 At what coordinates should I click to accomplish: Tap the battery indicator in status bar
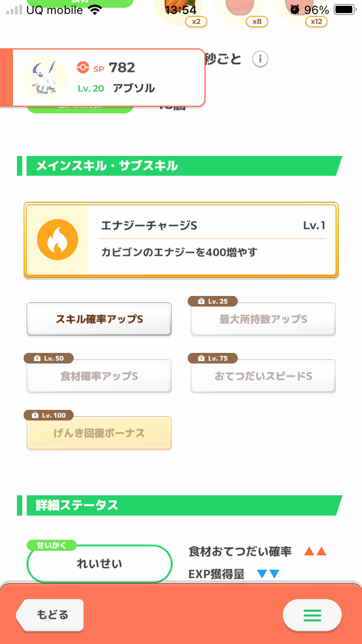(344, 10)
